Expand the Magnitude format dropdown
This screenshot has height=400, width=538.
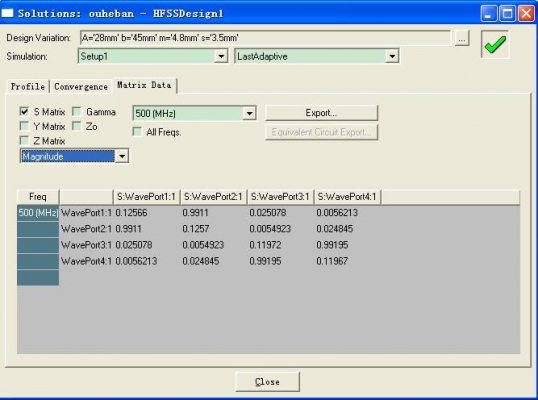click(122, 156)
